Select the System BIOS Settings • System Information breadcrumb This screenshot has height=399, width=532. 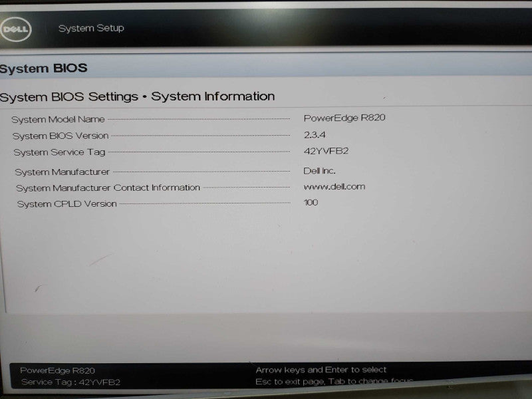pos(137,96)
